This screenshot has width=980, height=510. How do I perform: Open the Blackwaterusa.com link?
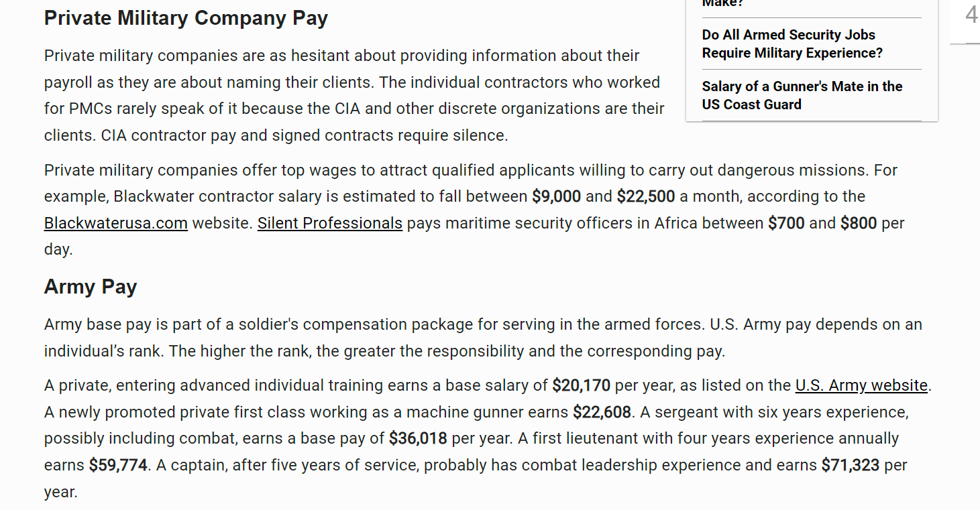(x=116, y=223)
